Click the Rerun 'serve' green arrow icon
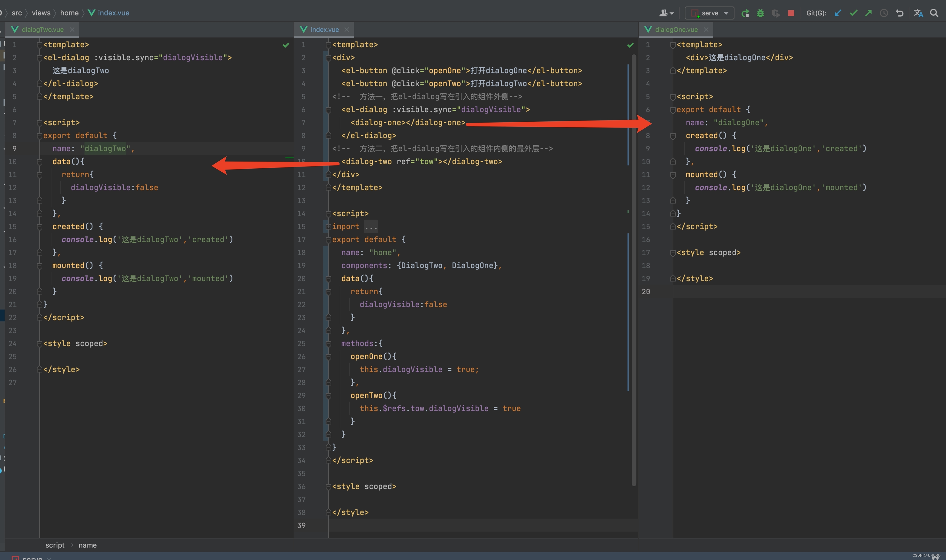Image resolution: width=946 pixels, height=560 pixels. coord(745,13)
